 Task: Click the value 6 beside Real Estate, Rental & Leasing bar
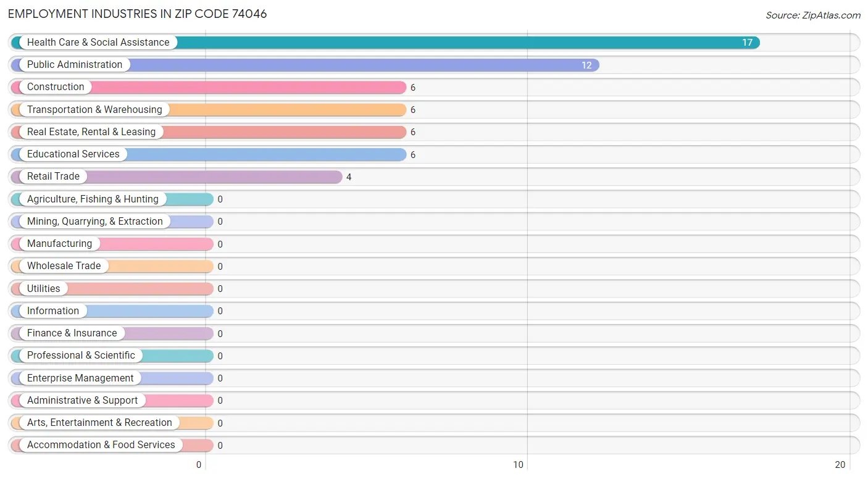click(x=413, y=132)
